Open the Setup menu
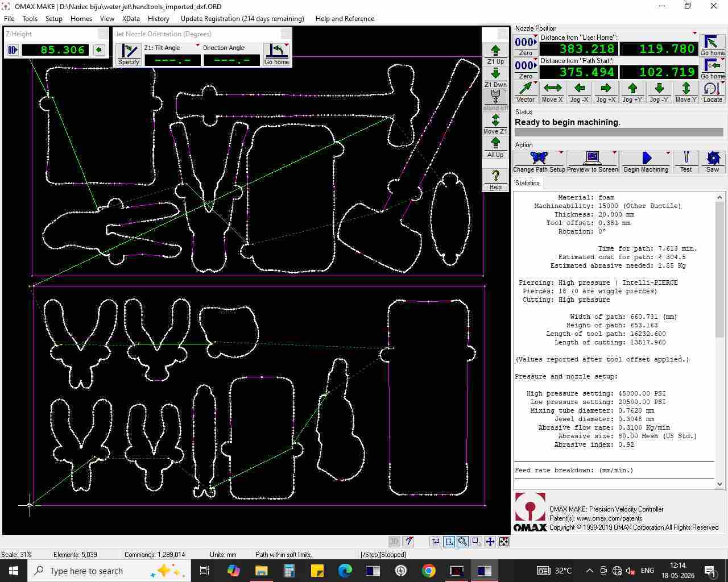 (53, 19)
